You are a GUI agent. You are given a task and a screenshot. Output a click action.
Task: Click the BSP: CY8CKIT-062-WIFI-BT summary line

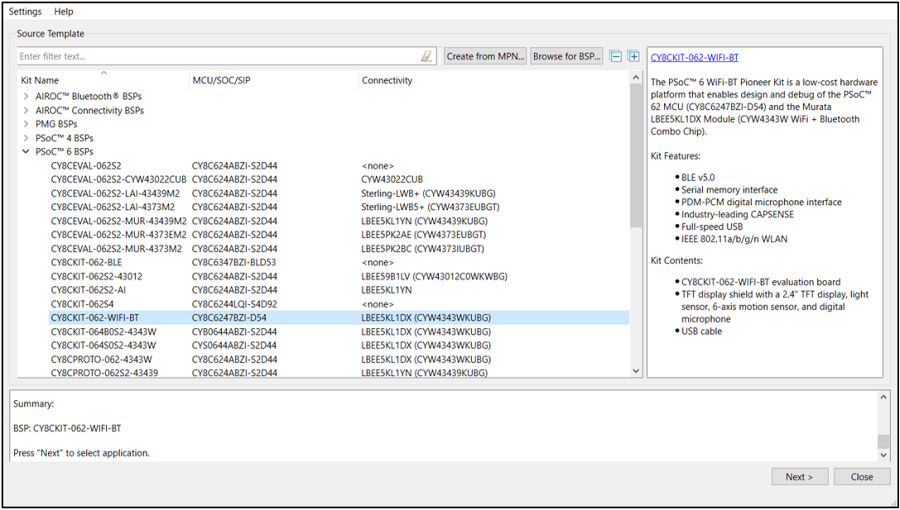67,429
